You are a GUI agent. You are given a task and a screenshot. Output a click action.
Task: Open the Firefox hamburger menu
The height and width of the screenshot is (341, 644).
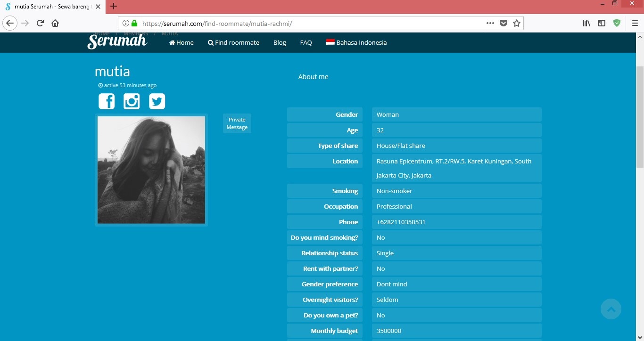(635, 23)
